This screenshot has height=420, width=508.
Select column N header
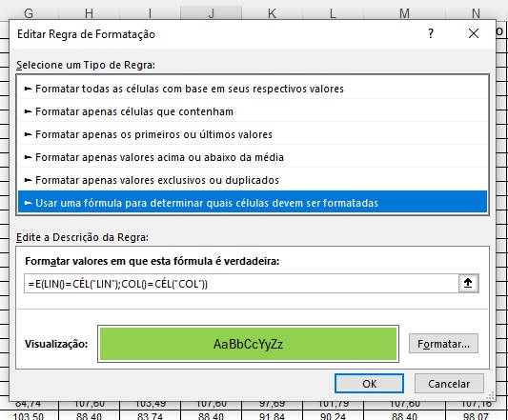(x=476, y=13)
